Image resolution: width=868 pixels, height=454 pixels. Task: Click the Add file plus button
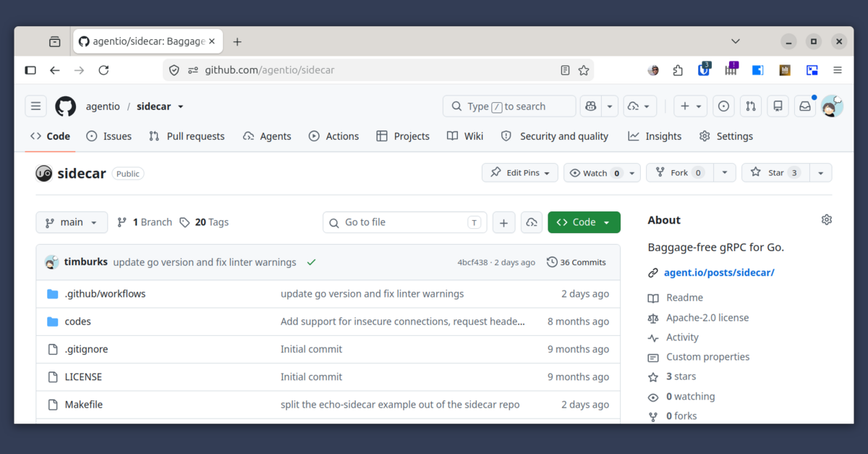[504, 222]
